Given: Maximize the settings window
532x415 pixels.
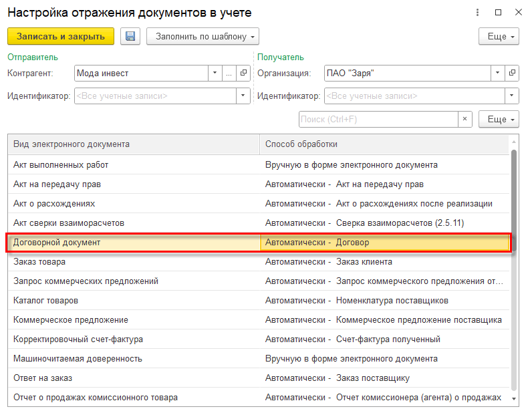Looking at the screenshot, I should coord(498,13).
